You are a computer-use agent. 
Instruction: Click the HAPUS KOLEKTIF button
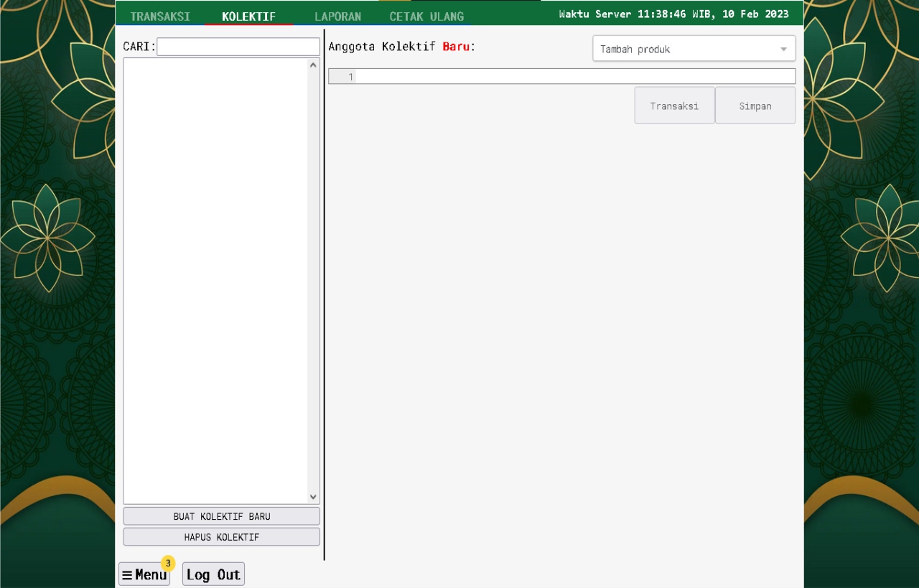(x=221, y=537)
